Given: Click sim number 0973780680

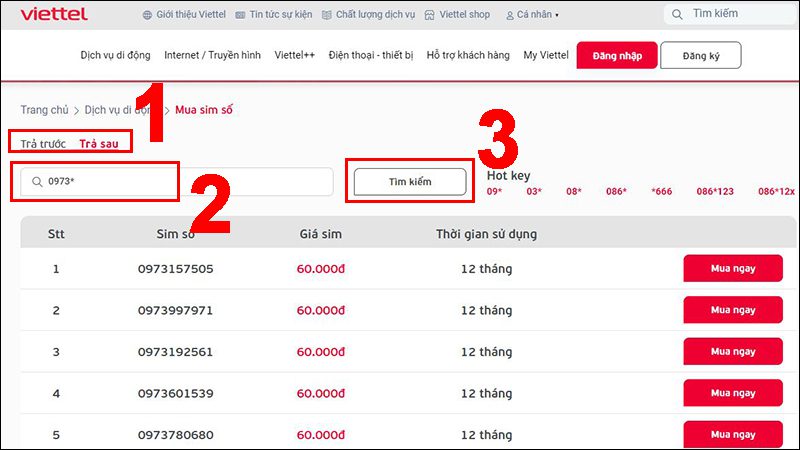Looking at the screenshot, I should (x=176, y=435).
